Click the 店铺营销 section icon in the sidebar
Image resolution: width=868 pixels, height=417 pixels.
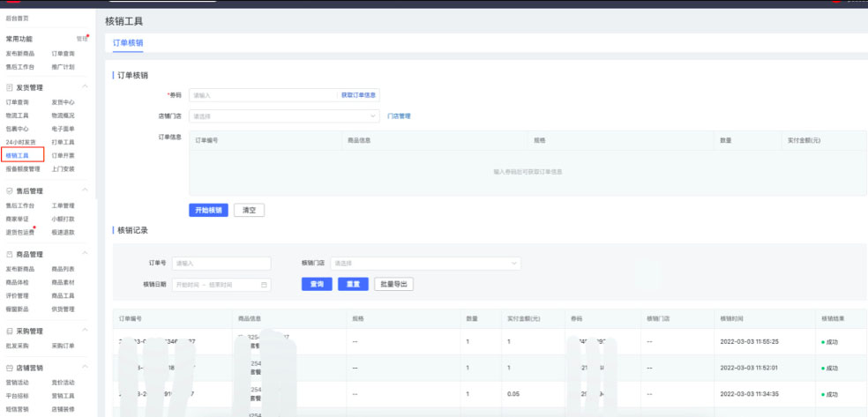pos(9,368)
